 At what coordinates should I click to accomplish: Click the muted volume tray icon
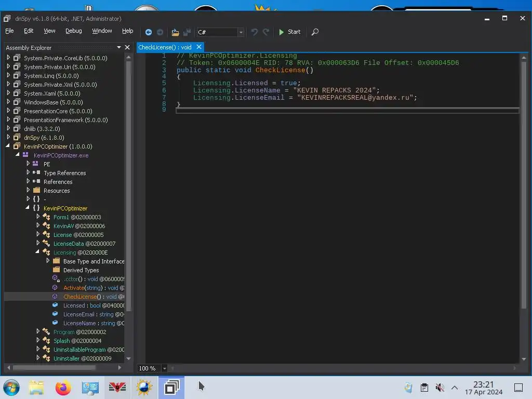pyautogui.click(x=440, y=388)
